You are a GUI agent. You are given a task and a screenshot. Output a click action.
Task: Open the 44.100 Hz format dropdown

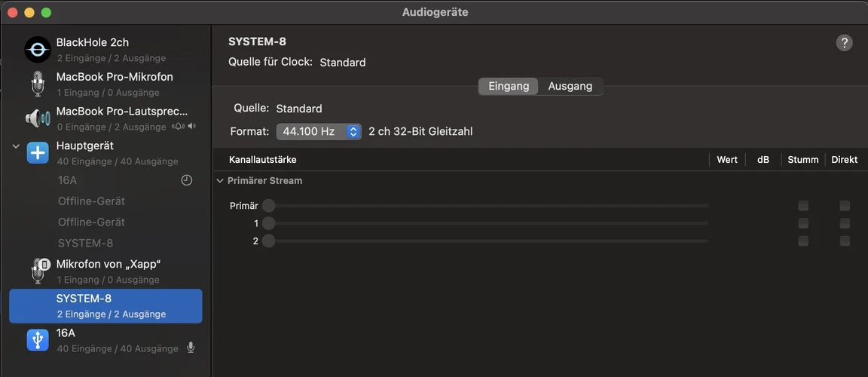(319, 131)
